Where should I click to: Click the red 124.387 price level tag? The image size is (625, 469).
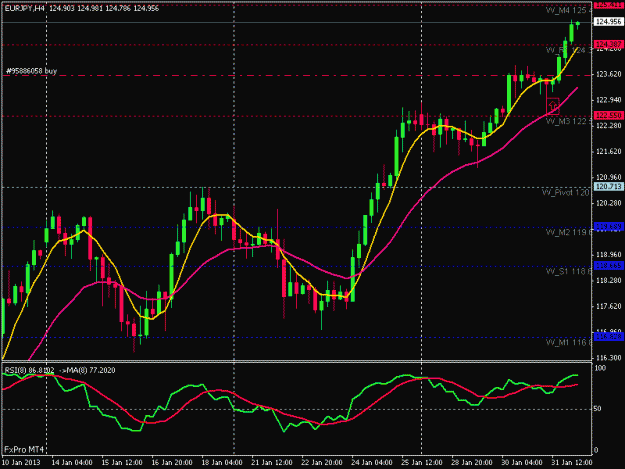point(608,44)
